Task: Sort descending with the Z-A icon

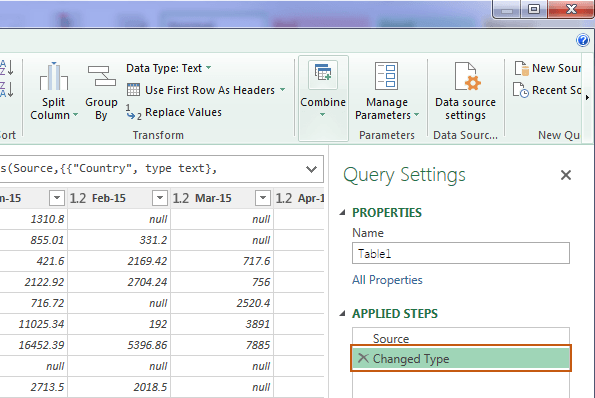Action: pos(7,89)
